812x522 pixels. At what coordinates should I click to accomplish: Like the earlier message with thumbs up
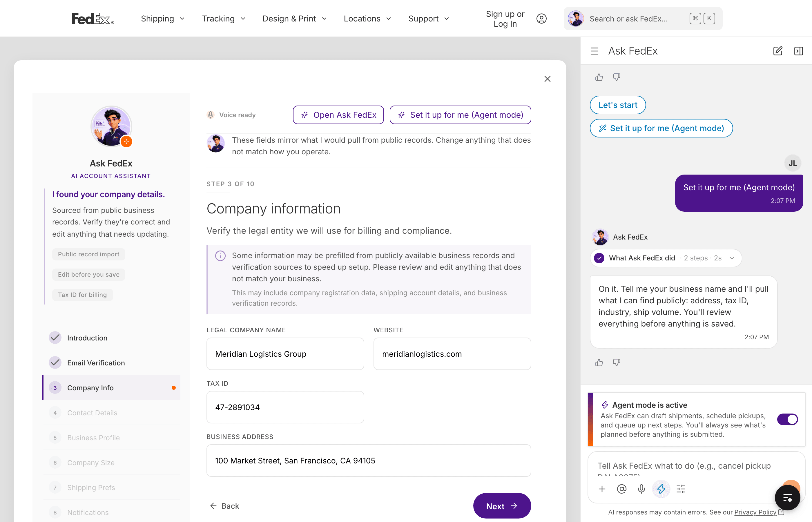599,77
